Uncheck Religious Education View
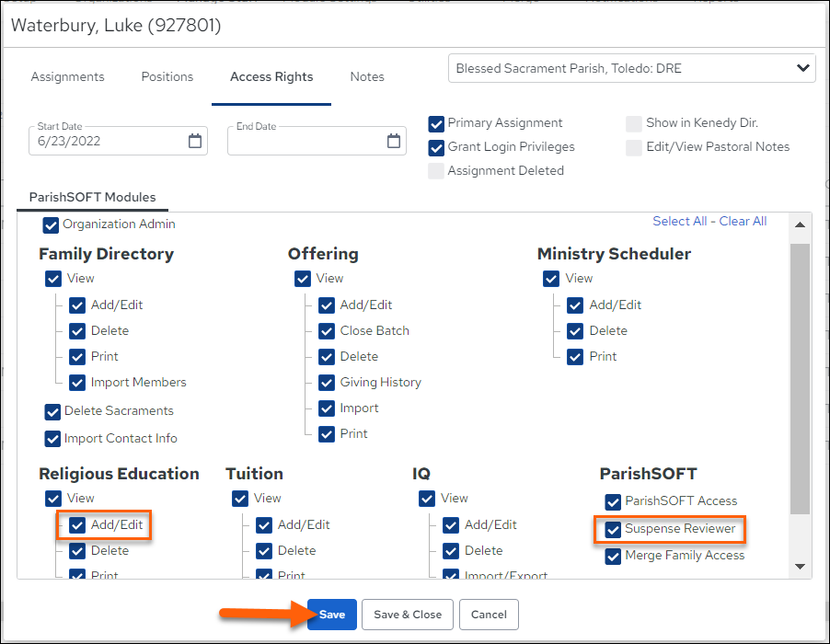Screen dimensions: 830x644 53,499
